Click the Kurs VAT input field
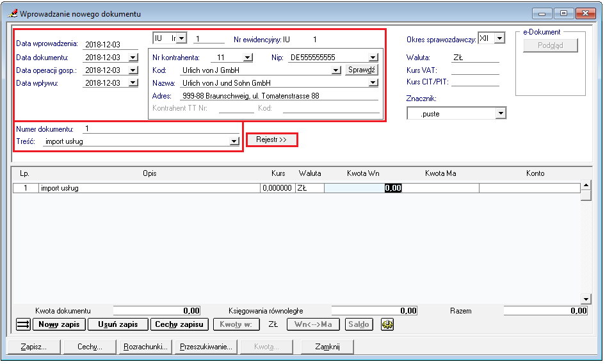Image resolution: width=605 pixels, height=364 pixels. tap(475, 70)
